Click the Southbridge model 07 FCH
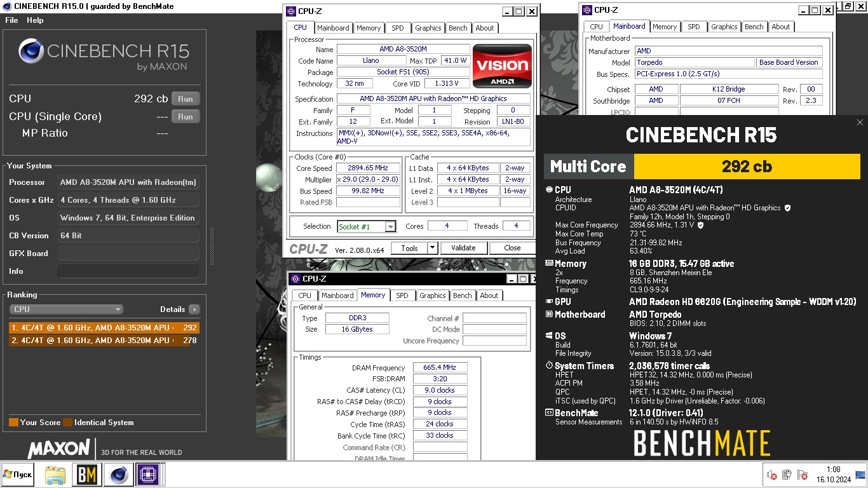Viewport: 868px width, 488px height. click(x=729, y=100)
